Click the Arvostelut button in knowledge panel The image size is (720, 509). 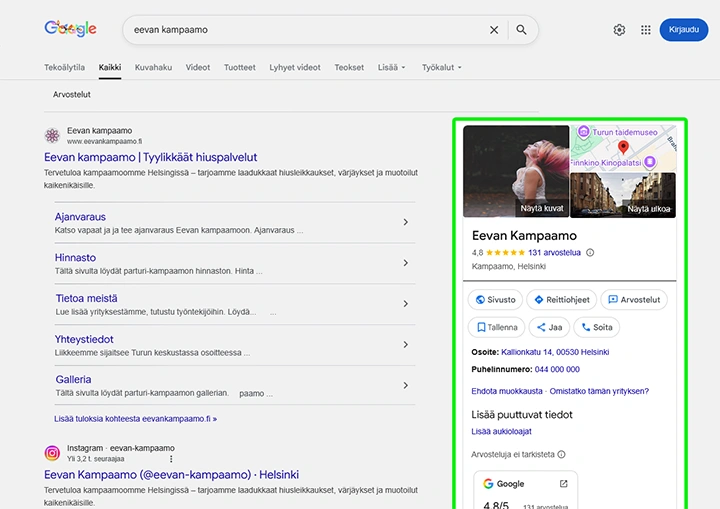coord(634,300)
